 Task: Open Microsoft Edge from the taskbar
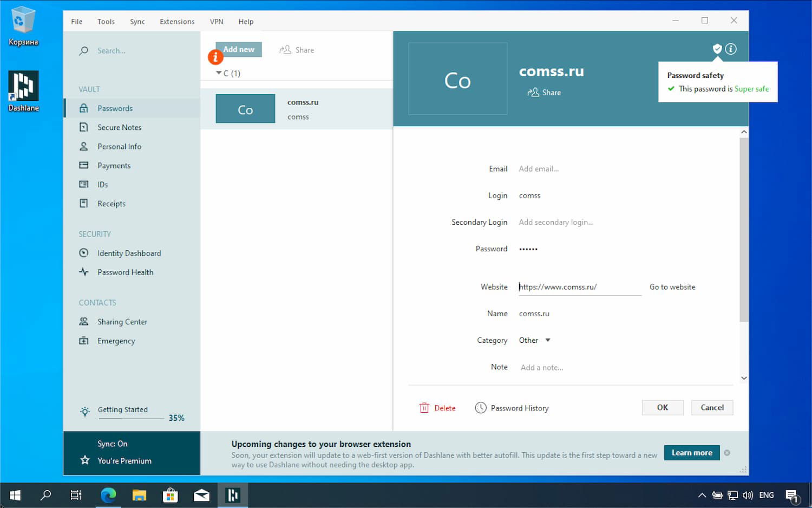(108, 494)
